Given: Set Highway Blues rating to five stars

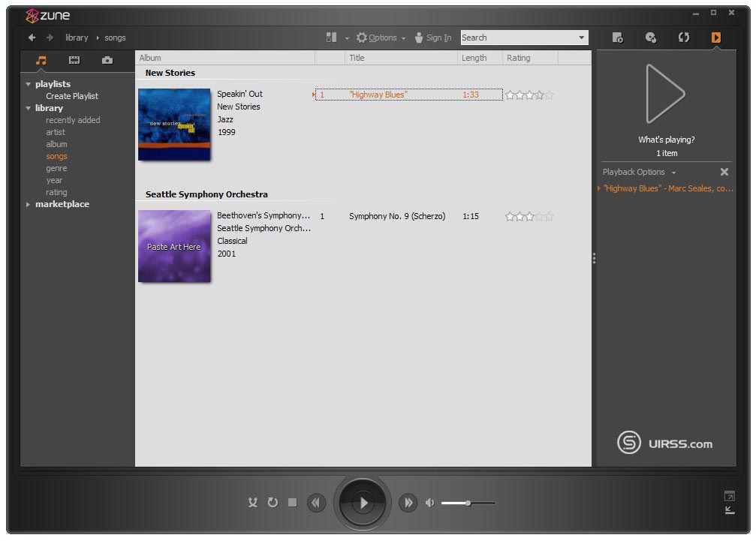Looking at the screenshot, I should tap(549, 95).
